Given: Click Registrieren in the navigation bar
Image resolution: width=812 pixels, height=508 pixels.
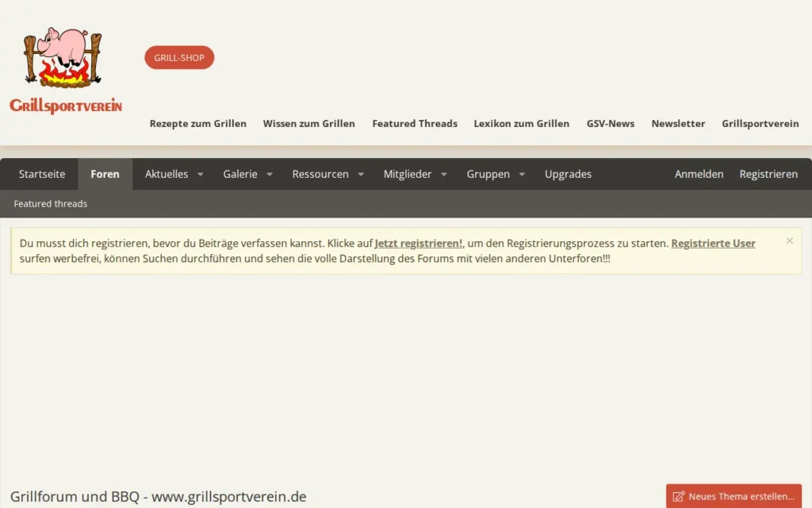Looking at the screenshot, I should (768, 174).
